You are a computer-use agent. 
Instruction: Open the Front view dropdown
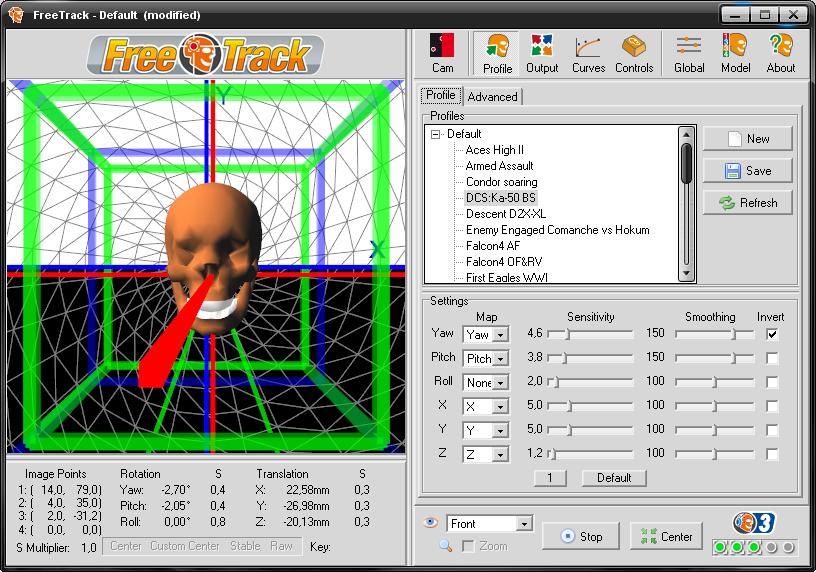(524, 524)
